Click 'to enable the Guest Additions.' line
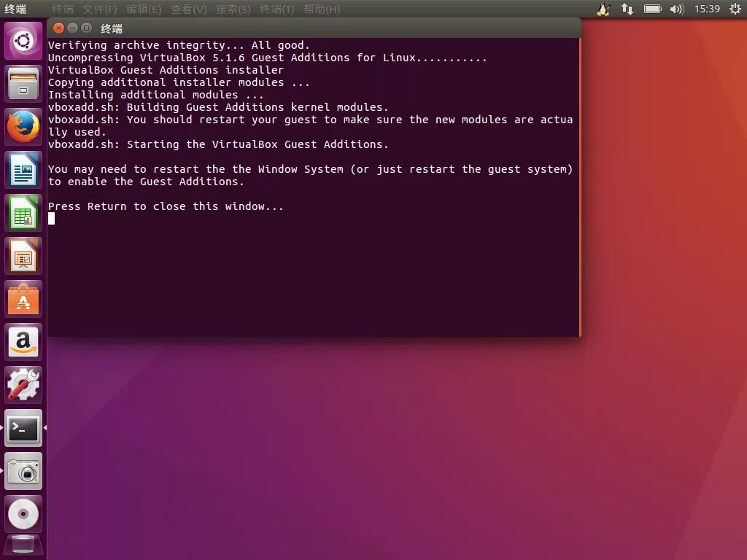Screen dimensions: 747x560 coord(146,182)
